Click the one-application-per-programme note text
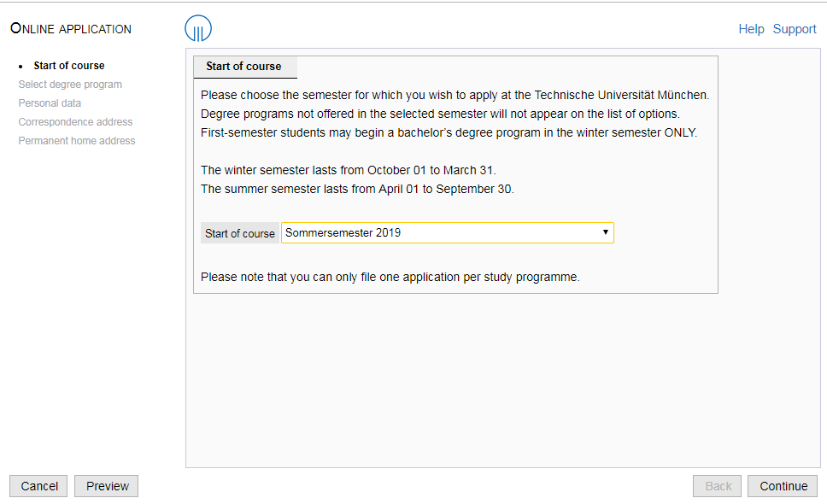This screenshot has height=504, width=827. tap(390, 277)
